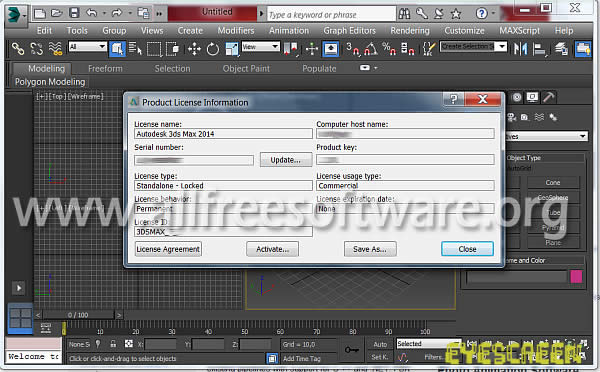This screenshot has width=600, height=372.
Task: Switch to the Freeform ribbon tab
Action: click(105, 69)
